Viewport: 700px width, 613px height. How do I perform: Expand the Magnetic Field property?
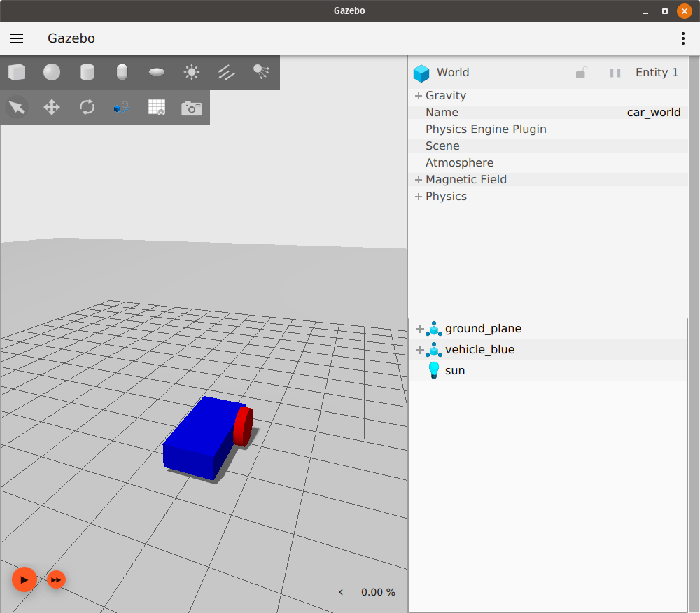tap(419, 180)
